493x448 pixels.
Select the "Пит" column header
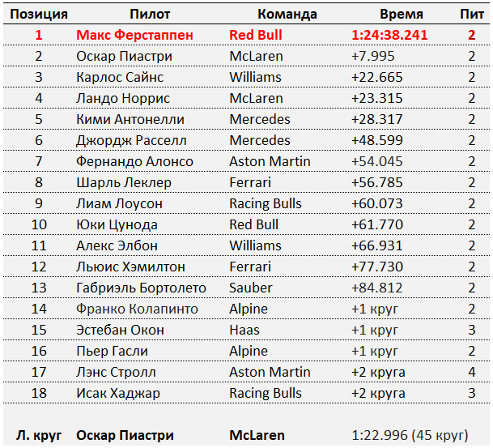click(471, 14)
